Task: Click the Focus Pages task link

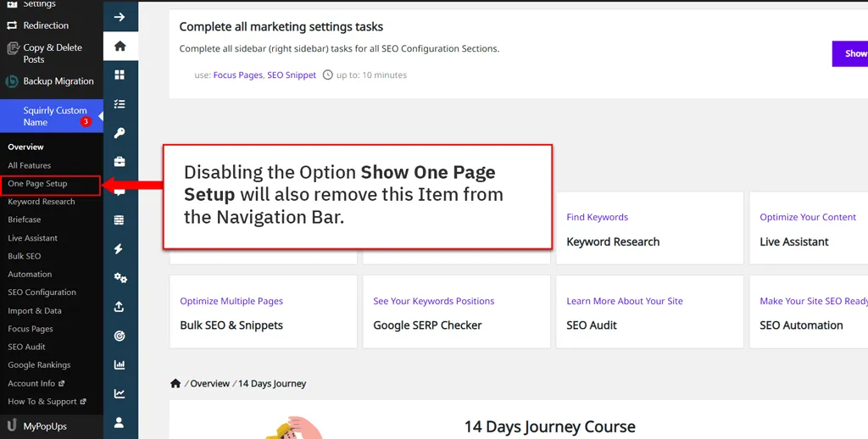Action: [237, 75]
